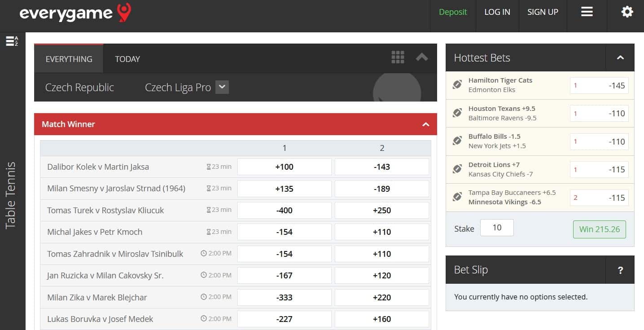Screen dimensions: 644x330
Task: Click Baltimore Ravens -9.5 text
Action: pos(502,118)
